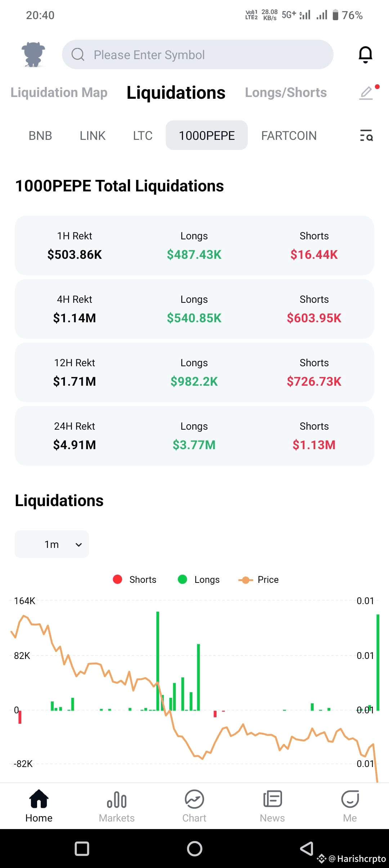Screen dimensions: 389x868
Task: Select the FARTCOIN coin tab
Action: click(289, 136)
